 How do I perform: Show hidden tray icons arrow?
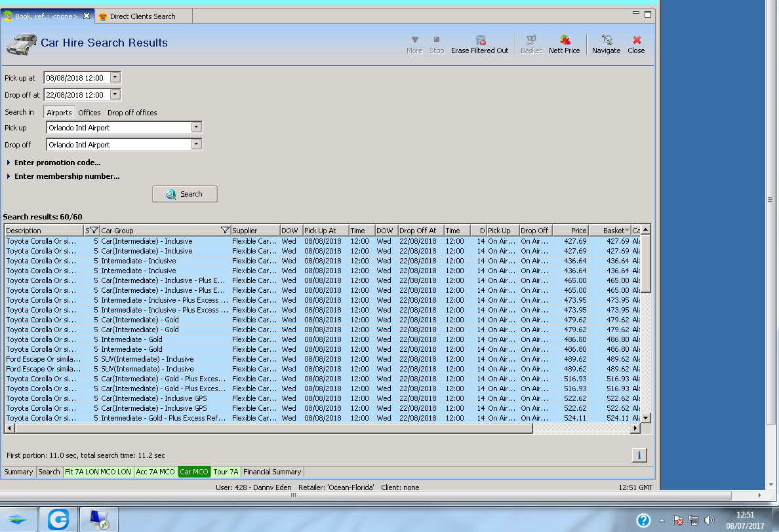coord(662,520)
